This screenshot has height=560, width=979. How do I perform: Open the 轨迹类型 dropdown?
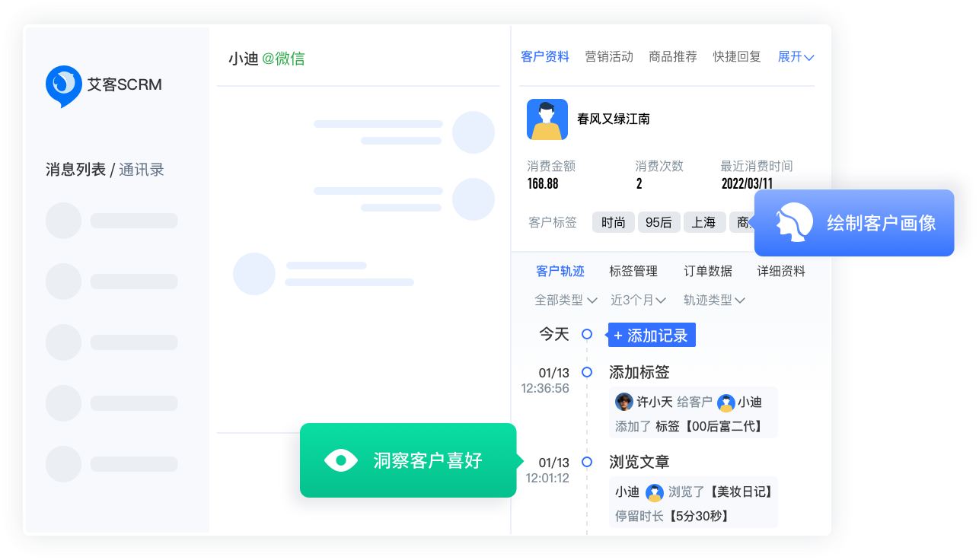coord(713,301)
